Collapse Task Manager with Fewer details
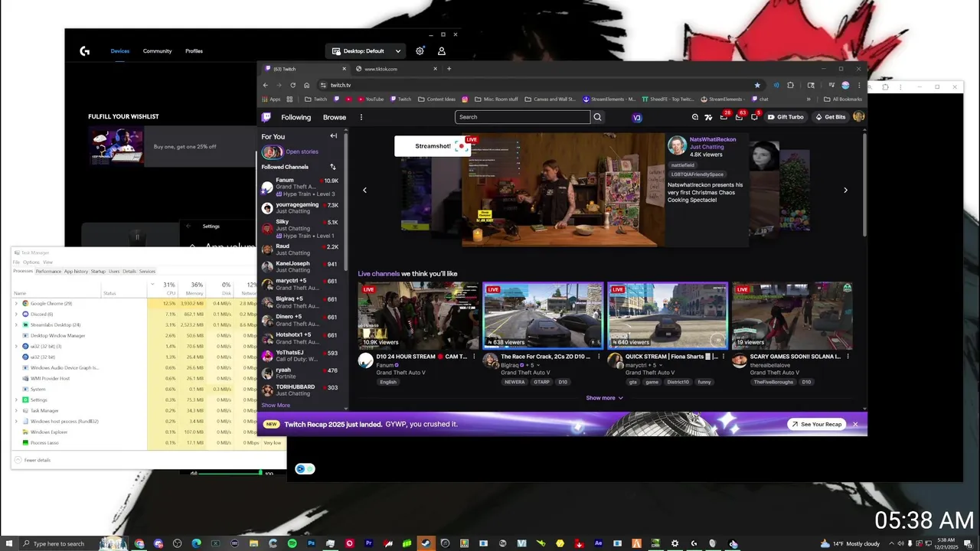 click(x=33, y=460)
